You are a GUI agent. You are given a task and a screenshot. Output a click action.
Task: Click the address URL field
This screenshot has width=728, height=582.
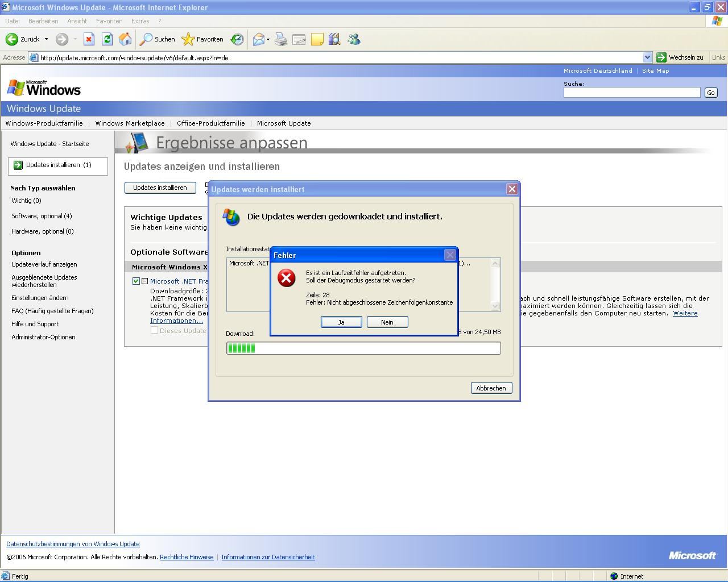[340, 57]
